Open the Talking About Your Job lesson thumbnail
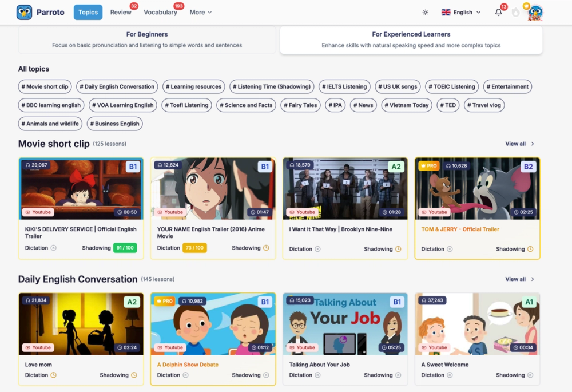Image resolution: width=572 pixels, height=392 pixels. tap(345, 324)
